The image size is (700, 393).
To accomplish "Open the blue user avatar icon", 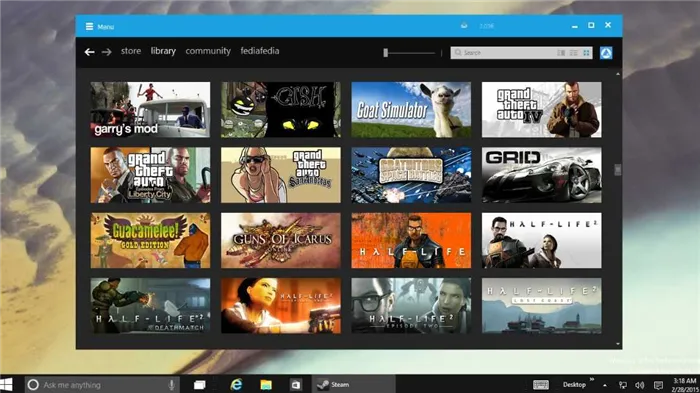I will pyautogui.click(x=606, y=53).
